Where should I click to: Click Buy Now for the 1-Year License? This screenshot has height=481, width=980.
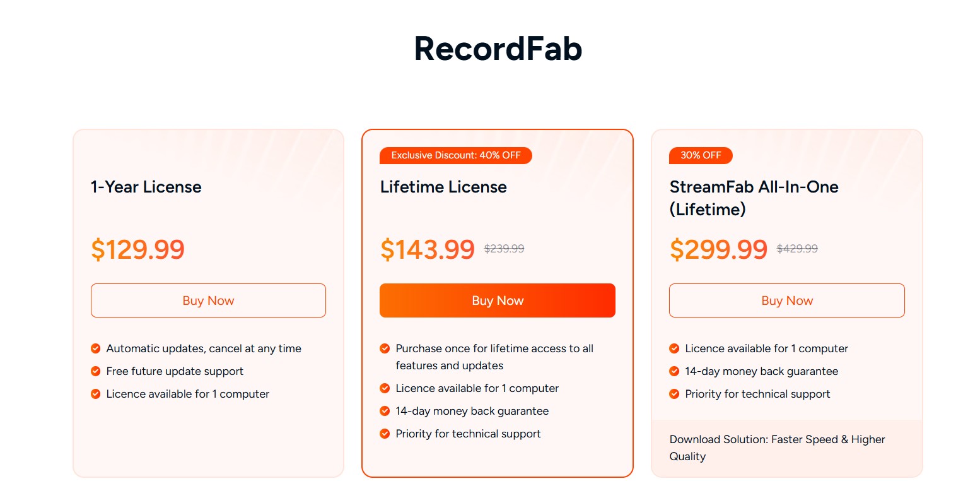pyautogui.click(x=208, y=300)
